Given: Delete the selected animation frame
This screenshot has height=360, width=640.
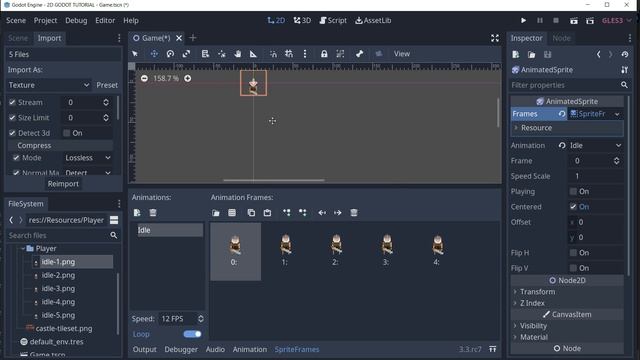Looking at the screenshot, I should [354, 213].
